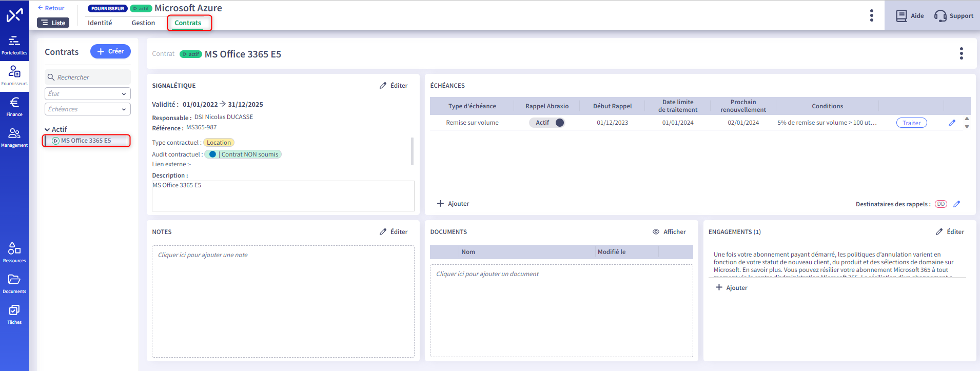Open the Aide help guide
980x371 pixels.
click(x=910, y=16)
